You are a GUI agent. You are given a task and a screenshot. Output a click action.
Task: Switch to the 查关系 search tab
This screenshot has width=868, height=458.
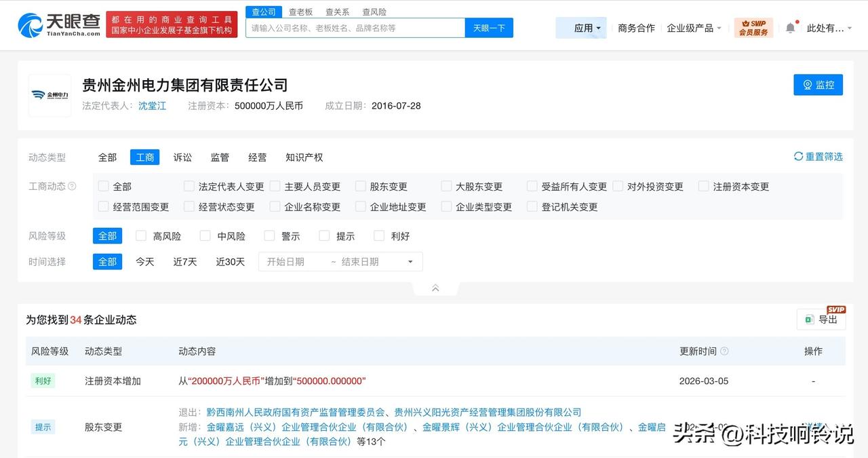click(337, 12)
